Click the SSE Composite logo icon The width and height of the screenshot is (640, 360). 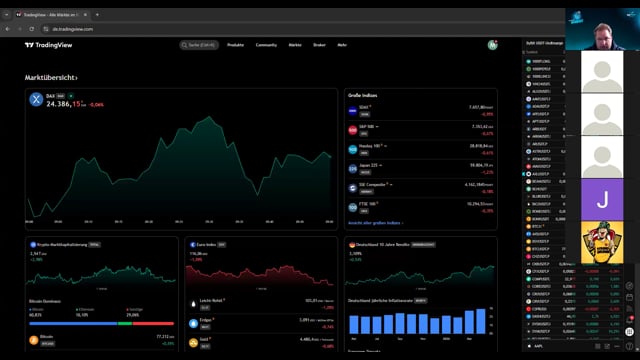click(x=353, y=188)
